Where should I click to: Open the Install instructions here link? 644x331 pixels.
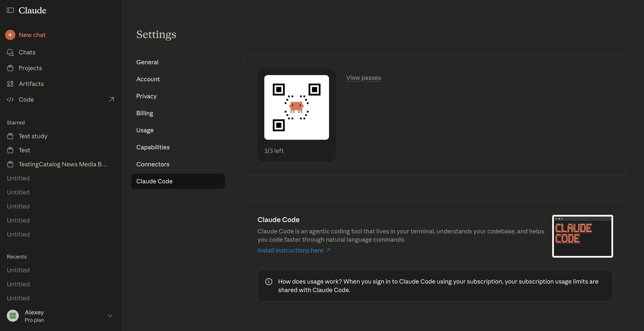290,250
